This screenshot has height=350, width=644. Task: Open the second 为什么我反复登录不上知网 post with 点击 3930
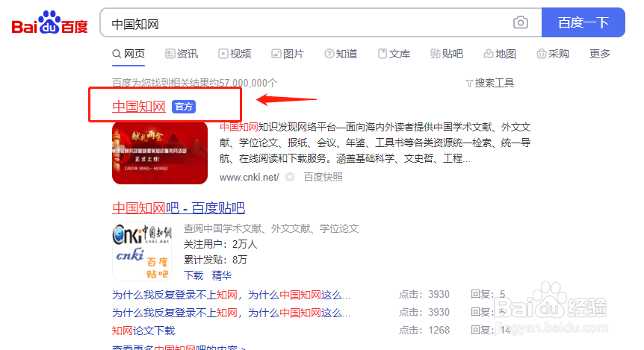pos(232,313)
